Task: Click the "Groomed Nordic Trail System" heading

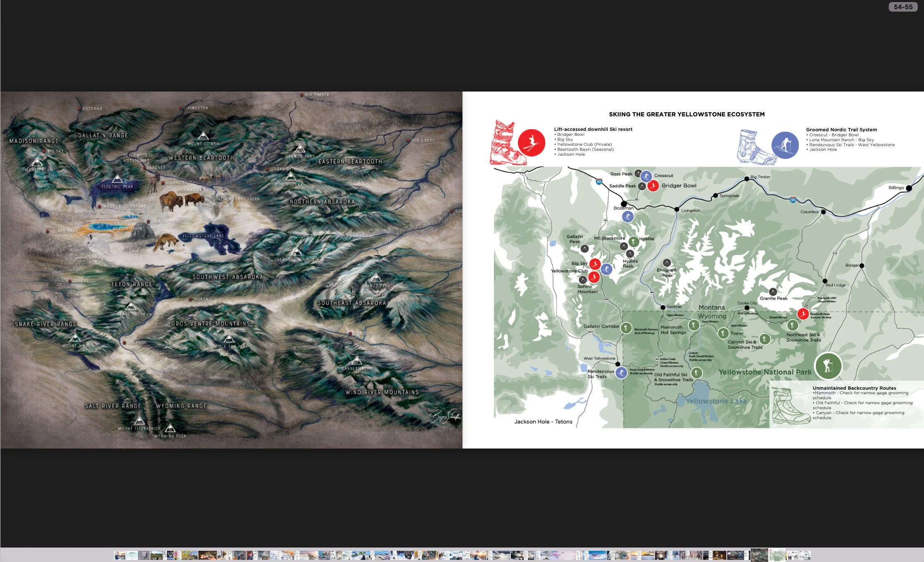Action: click(842, 130)
